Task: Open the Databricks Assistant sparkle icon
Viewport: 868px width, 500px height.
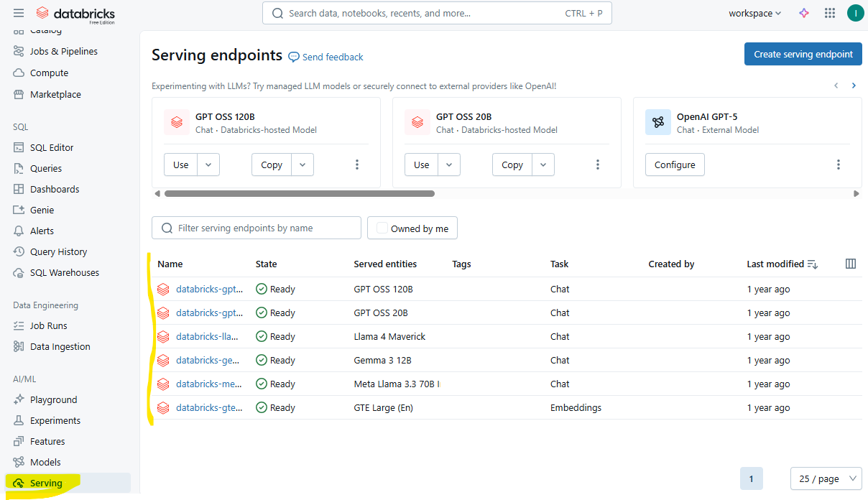Action: tap(804, 13)
